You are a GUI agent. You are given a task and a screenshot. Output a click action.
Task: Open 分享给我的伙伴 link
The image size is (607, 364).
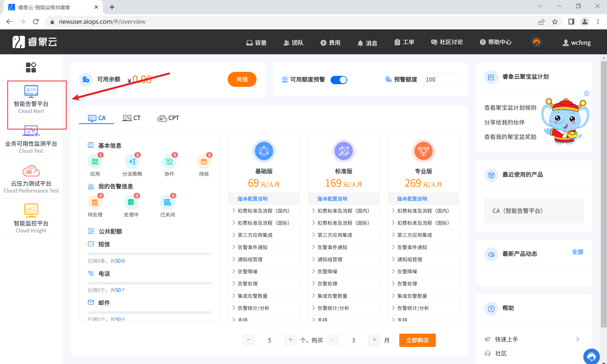504,122
